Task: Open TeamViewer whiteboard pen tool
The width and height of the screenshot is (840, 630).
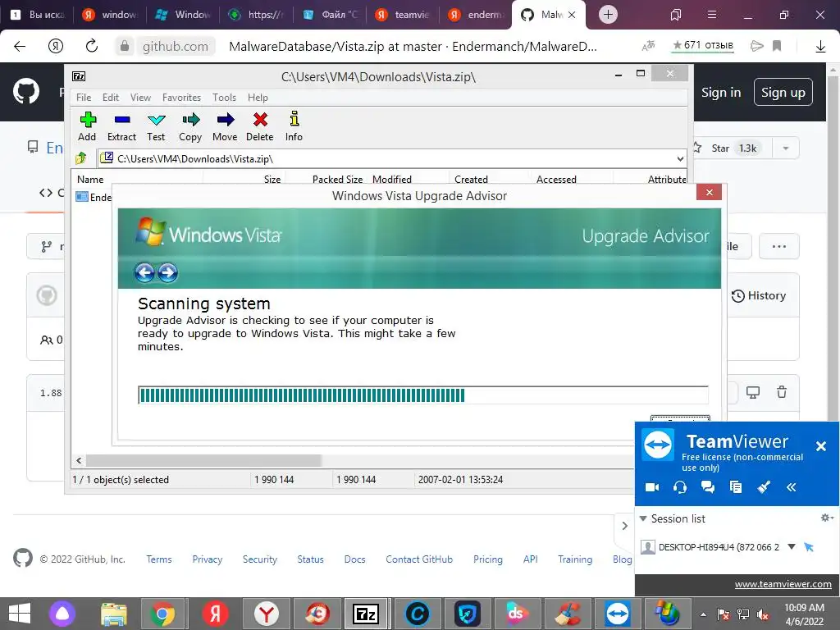Action: point(764,487)
